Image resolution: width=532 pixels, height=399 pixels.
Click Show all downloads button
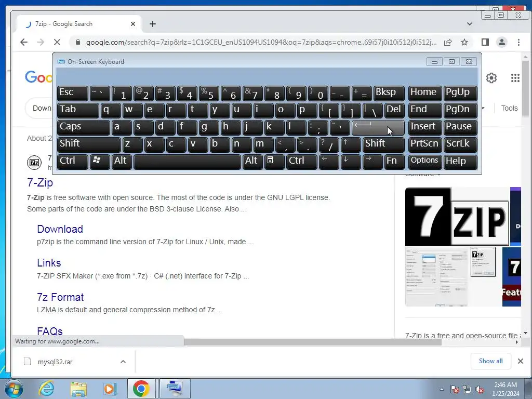pos(490,361)
